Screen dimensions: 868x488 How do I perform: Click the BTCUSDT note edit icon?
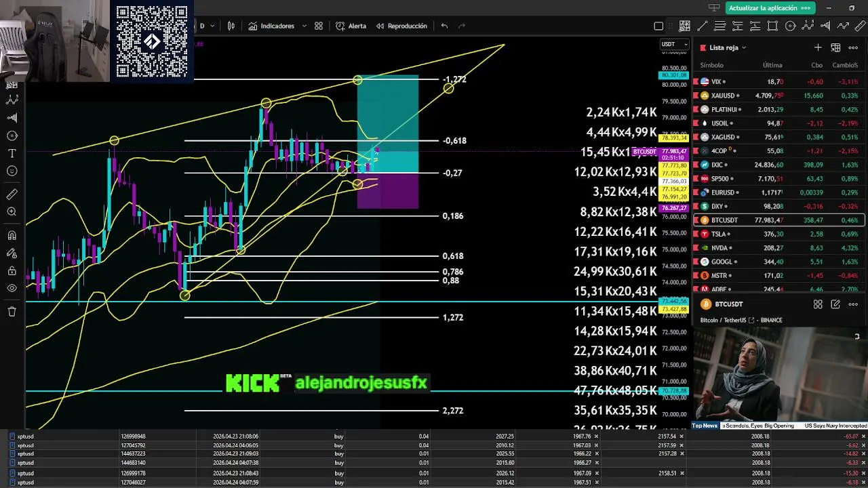(x=835, y=304)
